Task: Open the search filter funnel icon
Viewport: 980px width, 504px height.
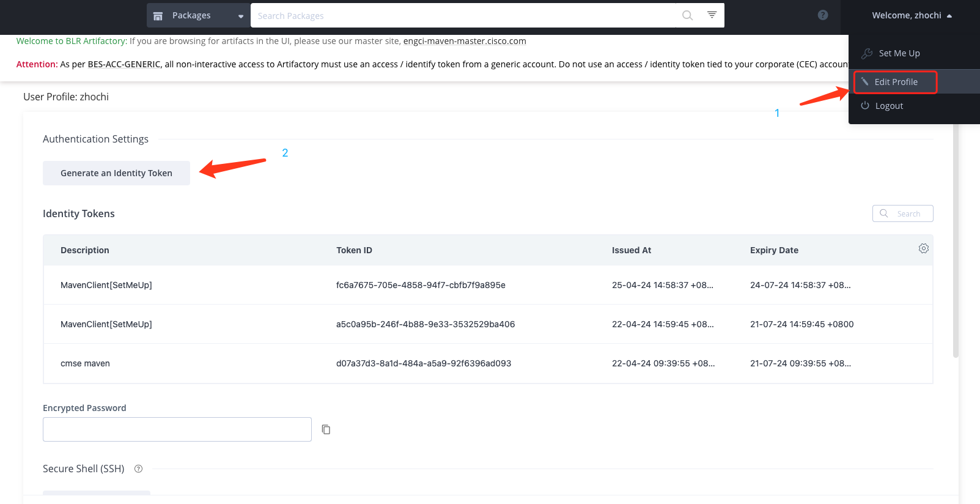Action: point(712,15)
